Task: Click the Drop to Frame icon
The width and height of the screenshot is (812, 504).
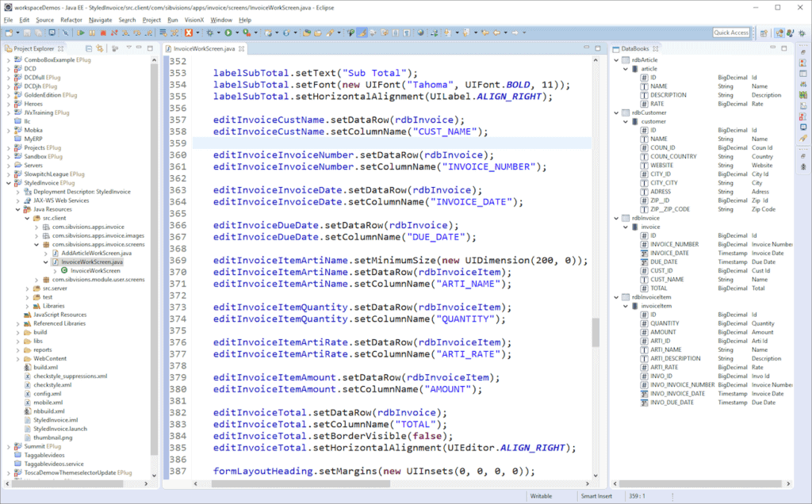Action: pos(163,32)
